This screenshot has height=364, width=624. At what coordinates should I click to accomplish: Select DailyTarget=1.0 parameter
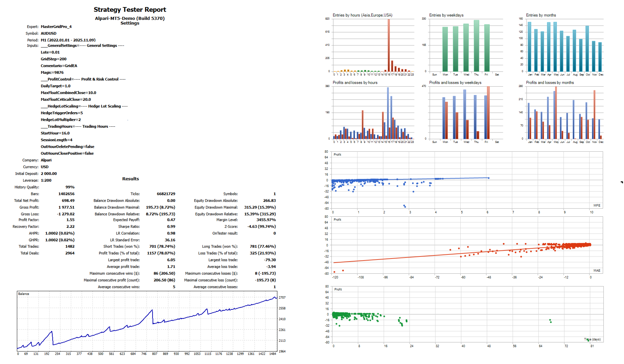[x=56, y=86]
